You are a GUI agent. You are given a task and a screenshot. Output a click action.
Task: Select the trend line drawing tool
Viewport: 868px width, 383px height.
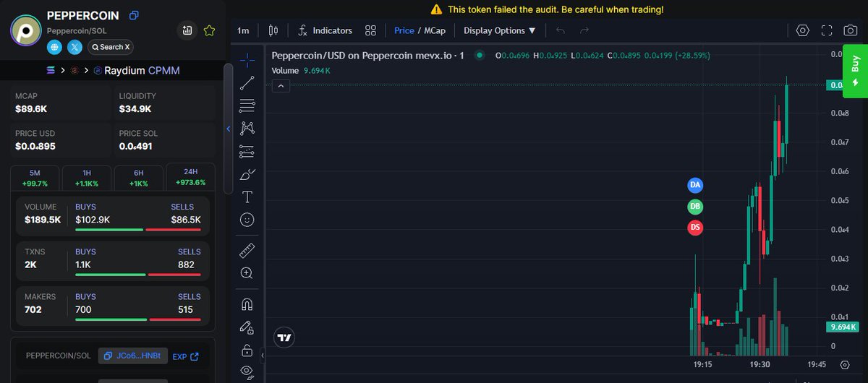coord(247,82)
